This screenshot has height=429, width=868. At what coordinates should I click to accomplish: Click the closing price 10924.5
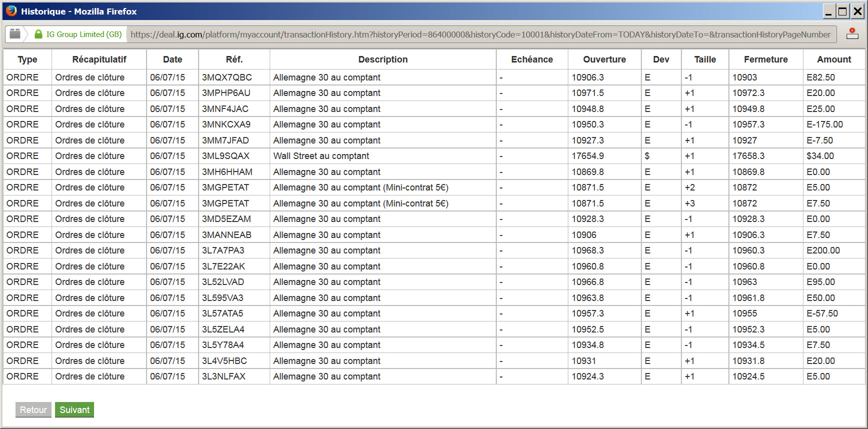coord(749,376)
